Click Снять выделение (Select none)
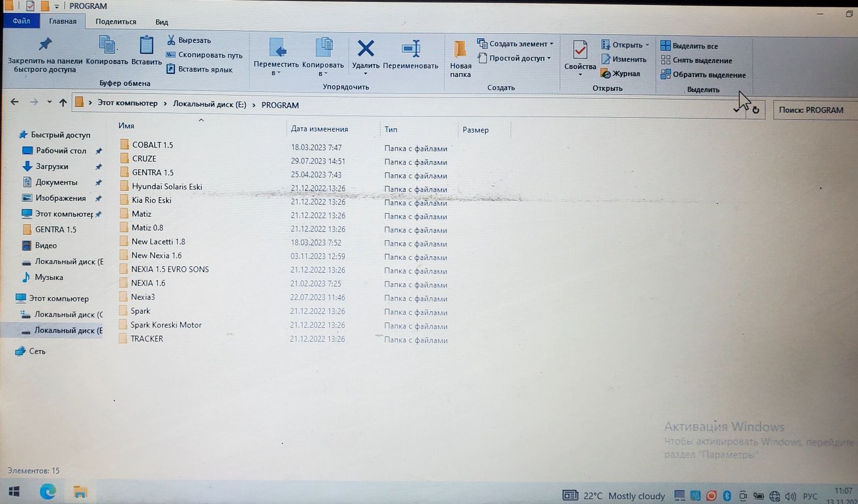858x504 pixels. pos(697,61)
